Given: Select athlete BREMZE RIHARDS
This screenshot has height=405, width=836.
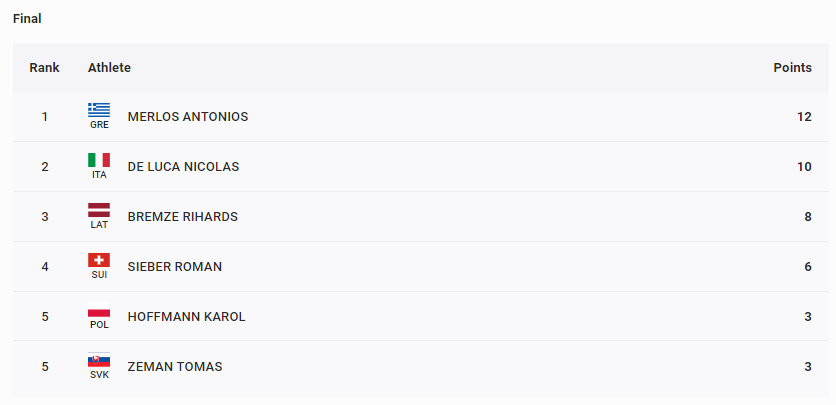Looking at the screenshot, I should click(x=182, y=217).
